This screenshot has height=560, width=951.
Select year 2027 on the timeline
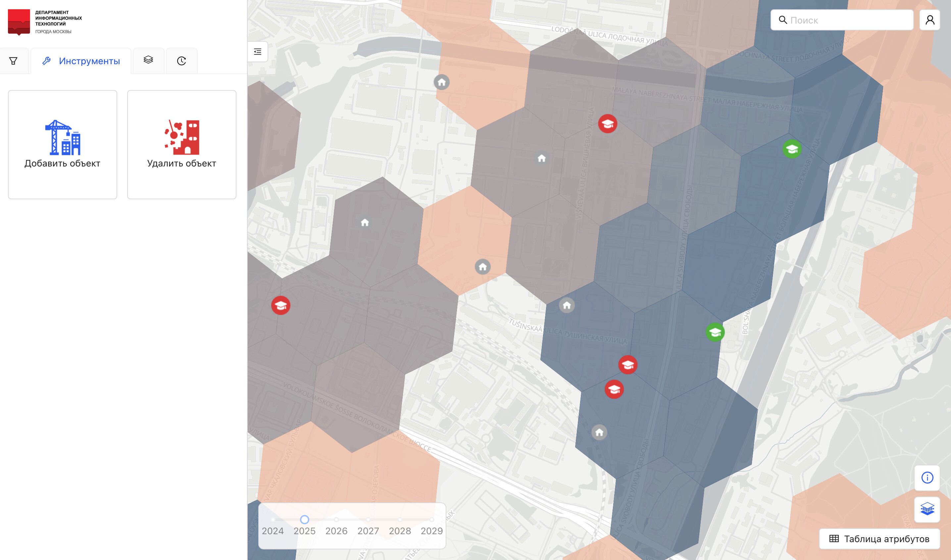click(x=368, y=520)
